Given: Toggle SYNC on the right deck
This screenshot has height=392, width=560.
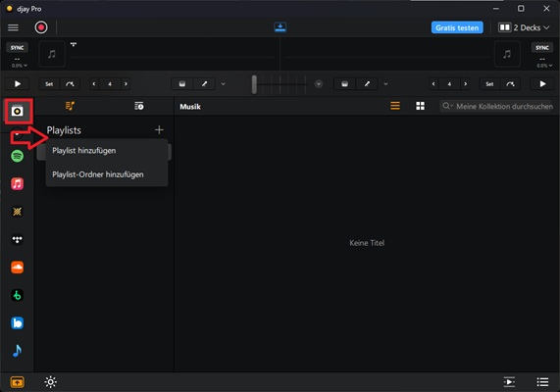Looking at the screenshot, I should click(x=542, y=47).
